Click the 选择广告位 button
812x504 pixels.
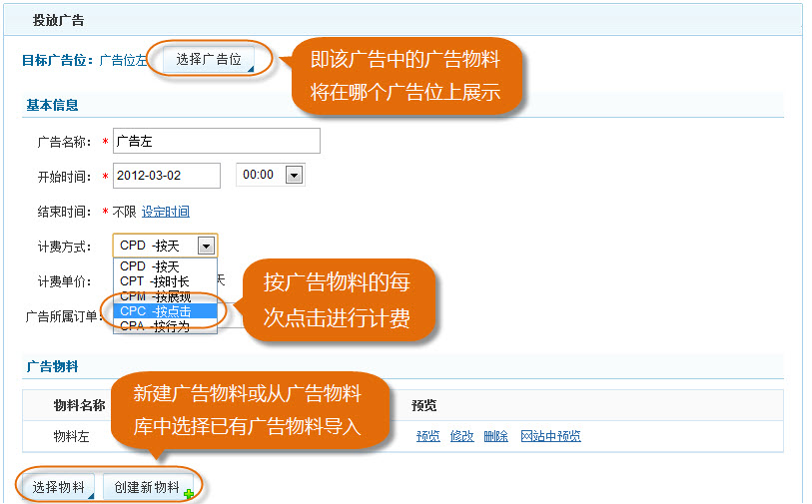209,60
